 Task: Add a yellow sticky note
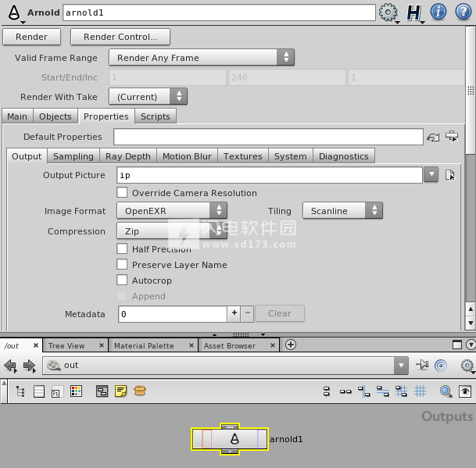coord(121,391)
